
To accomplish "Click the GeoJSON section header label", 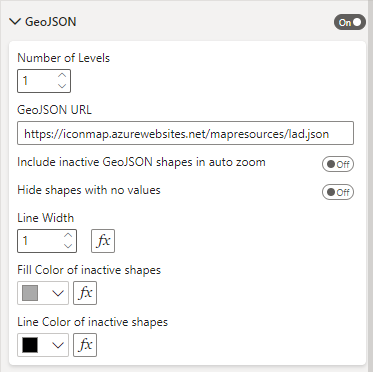I will (51, 22).
